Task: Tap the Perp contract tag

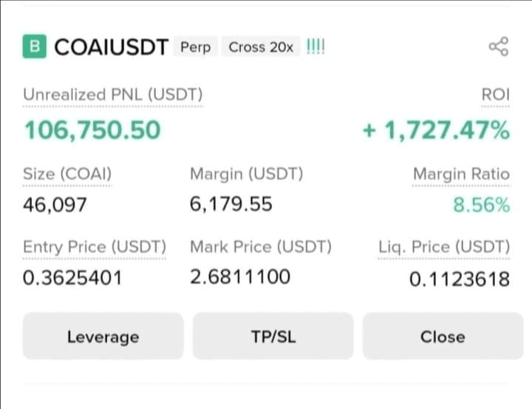Action: [195, 47]
